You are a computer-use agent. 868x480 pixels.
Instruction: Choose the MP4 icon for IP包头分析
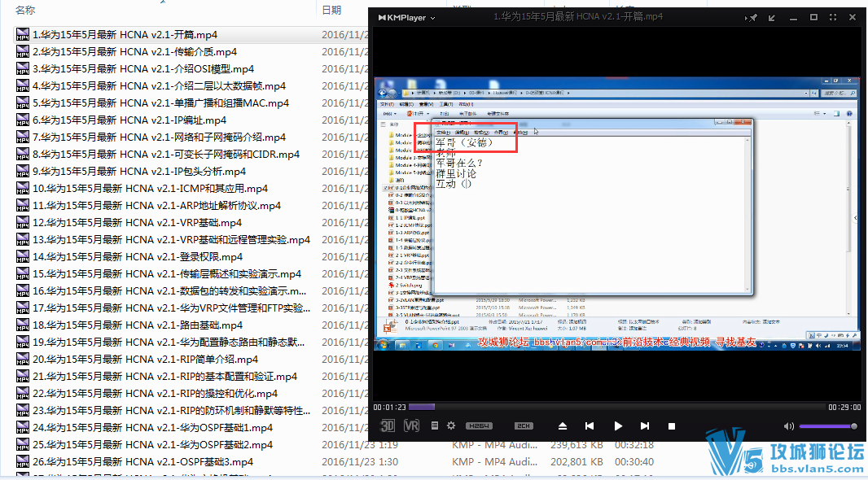23,172
